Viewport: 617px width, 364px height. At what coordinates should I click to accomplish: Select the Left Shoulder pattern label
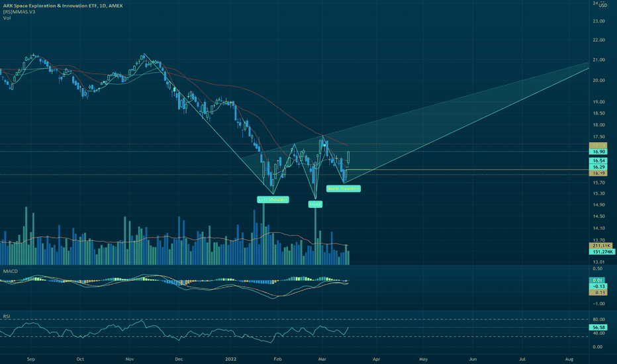pyautogui.click(x=273, y=200)
